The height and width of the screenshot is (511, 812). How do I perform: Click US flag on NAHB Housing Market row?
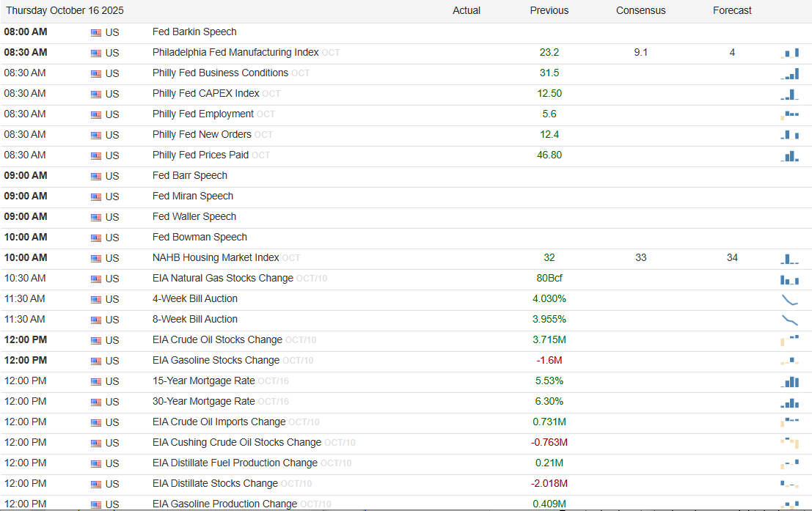96,258
